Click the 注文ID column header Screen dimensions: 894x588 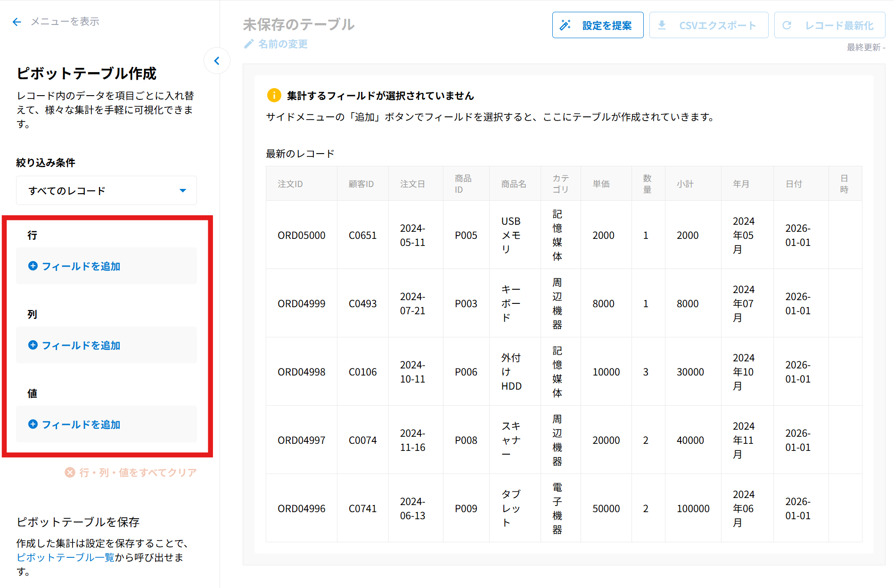tap(290, 184)
